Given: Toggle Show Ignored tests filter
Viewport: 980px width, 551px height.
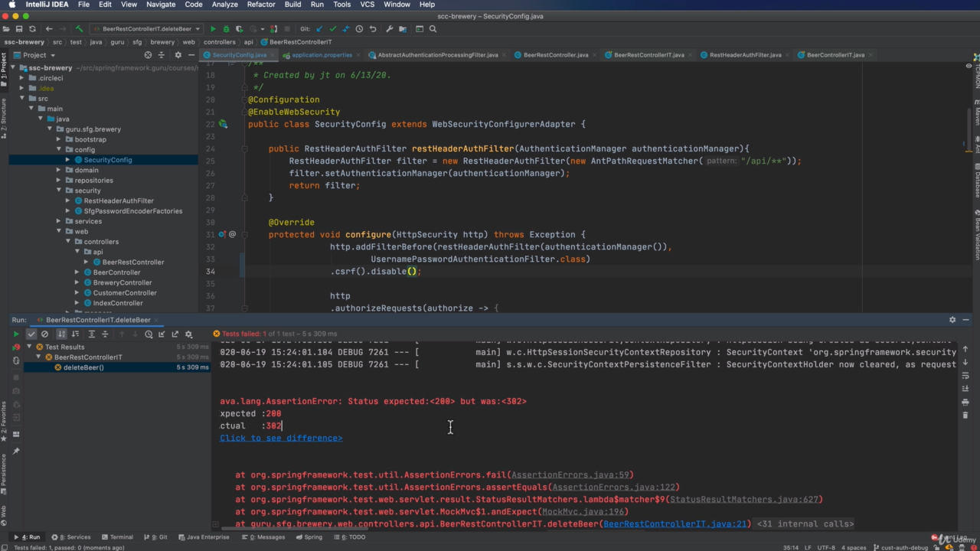Looking at the screenshot, I should [x=45, y=334].
